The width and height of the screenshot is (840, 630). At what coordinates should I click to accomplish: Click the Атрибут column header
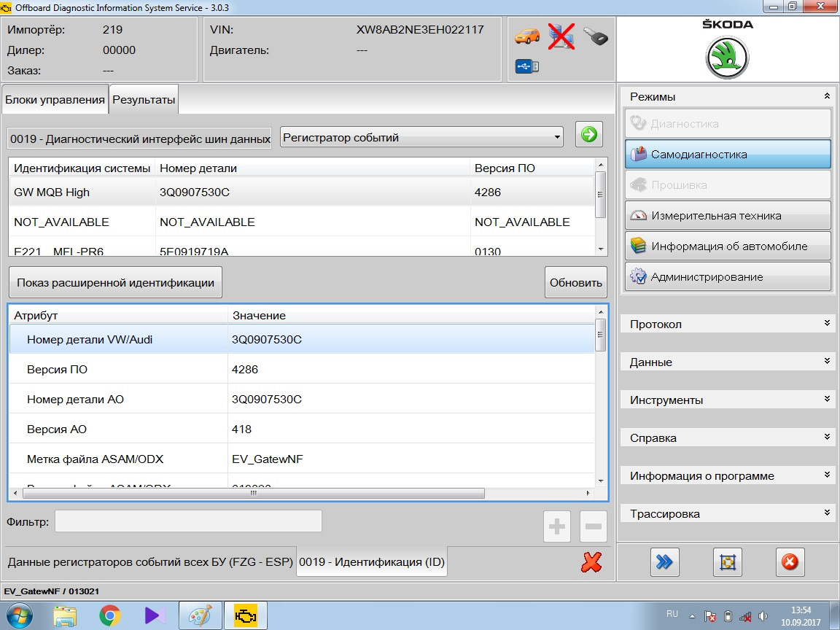pos(118,316)
